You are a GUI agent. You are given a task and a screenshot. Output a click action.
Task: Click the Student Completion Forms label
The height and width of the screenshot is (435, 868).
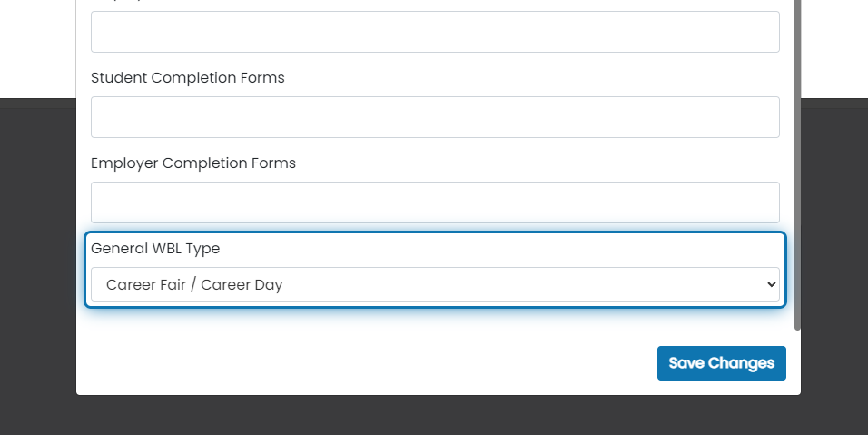[188, 77]
